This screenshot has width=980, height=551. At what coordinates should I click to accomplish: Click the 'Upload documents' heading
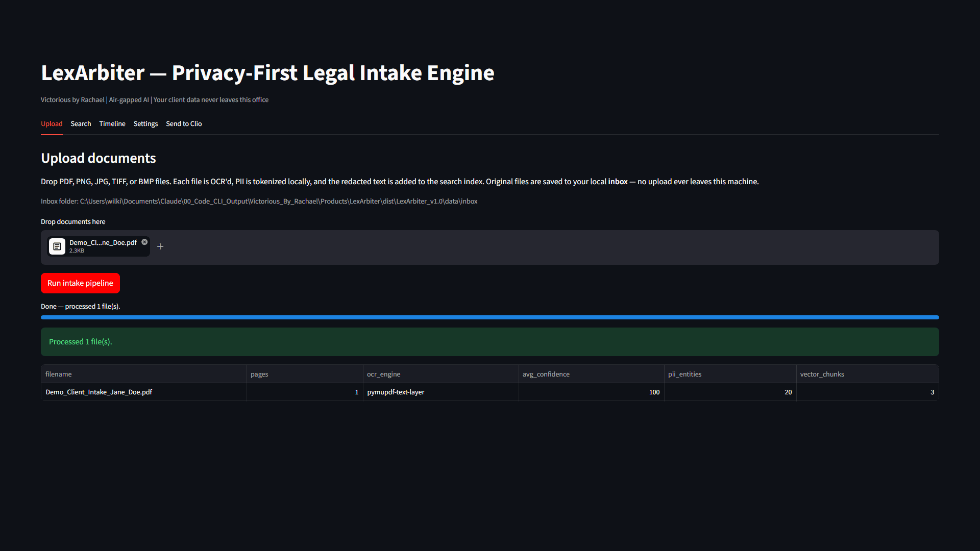(x=99, y=158)
